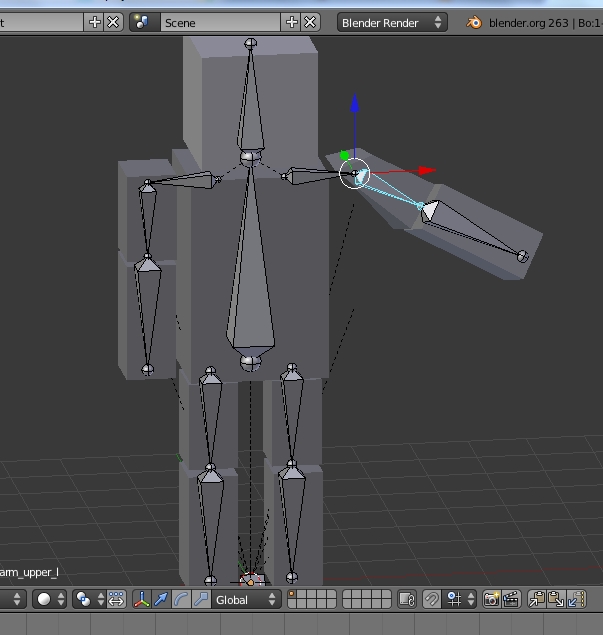Toggle snap during transform magnet

(x=432, y=599)
